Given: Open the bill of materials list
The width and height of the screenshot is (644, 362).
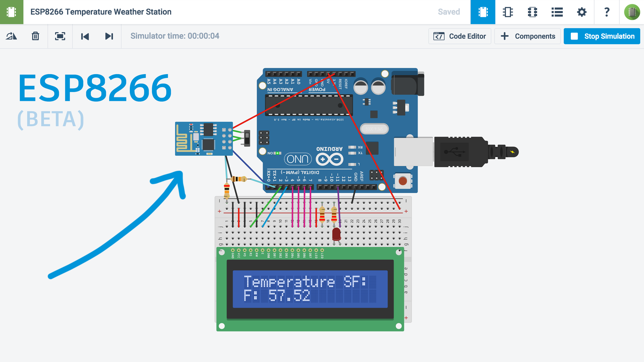Looking at the screenshot, I should tap(557, 12).
